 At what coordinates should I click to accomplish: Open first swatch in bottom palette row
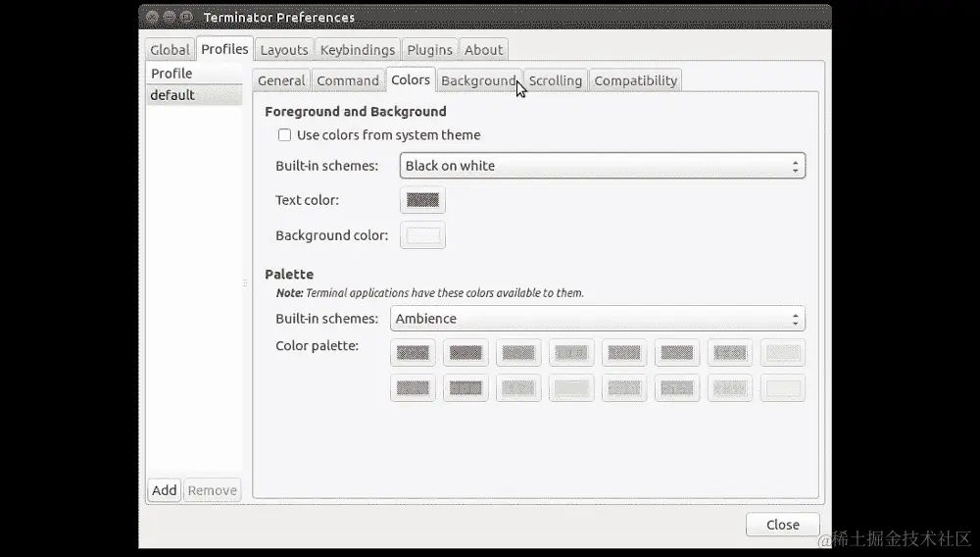pos(413,388)
